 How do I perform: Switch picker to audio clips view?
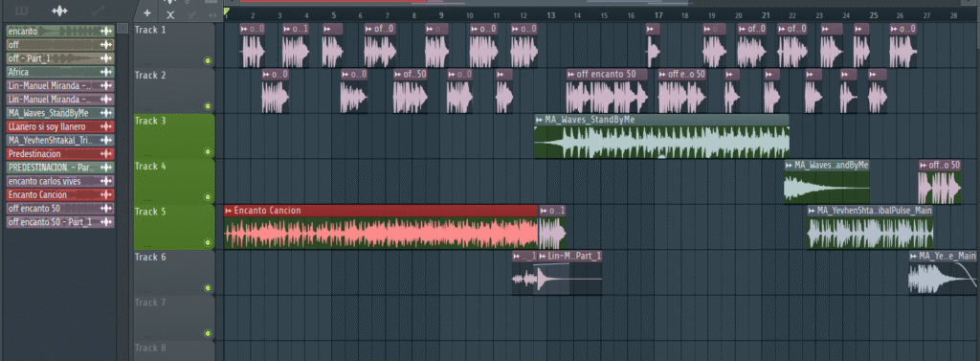click(59, 11)
